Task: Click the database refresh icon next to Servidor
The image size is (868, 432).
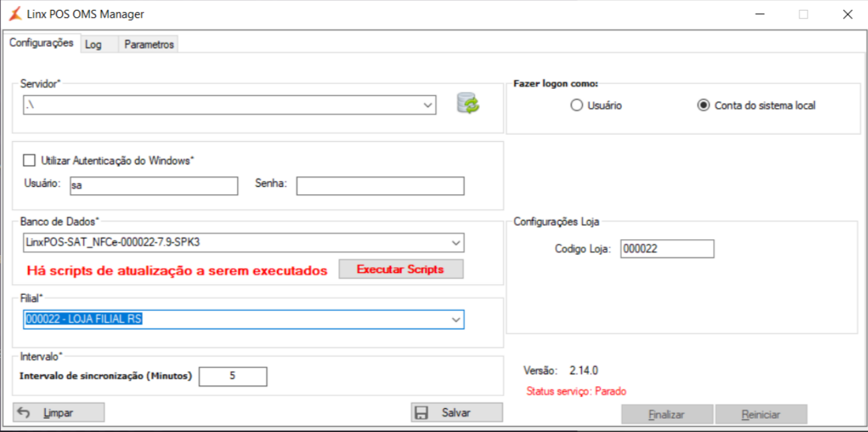Action: tap(468, 104)
